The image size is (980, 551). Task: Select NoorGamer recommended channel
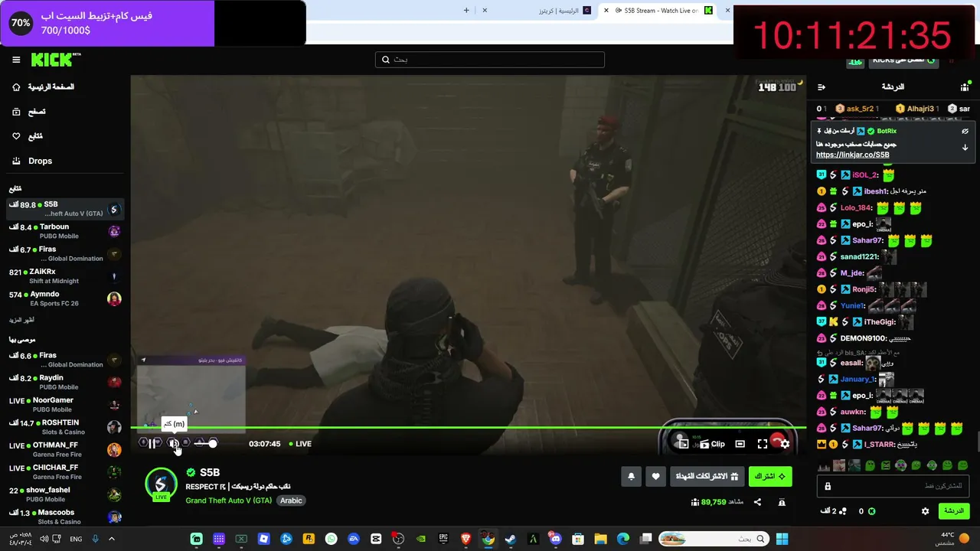65,404
